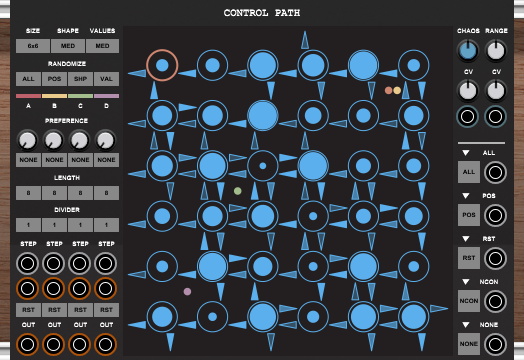Open the SIZE 6x6 selector
Image resolution: width=524 pixels, height=360 pixels.
(33, 46)
